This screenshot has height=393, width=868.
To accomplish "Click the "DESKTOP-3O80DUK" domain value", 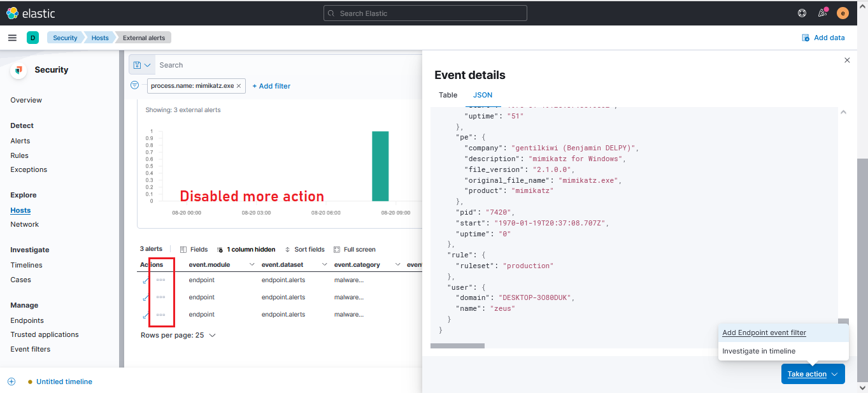I will 536,298.
